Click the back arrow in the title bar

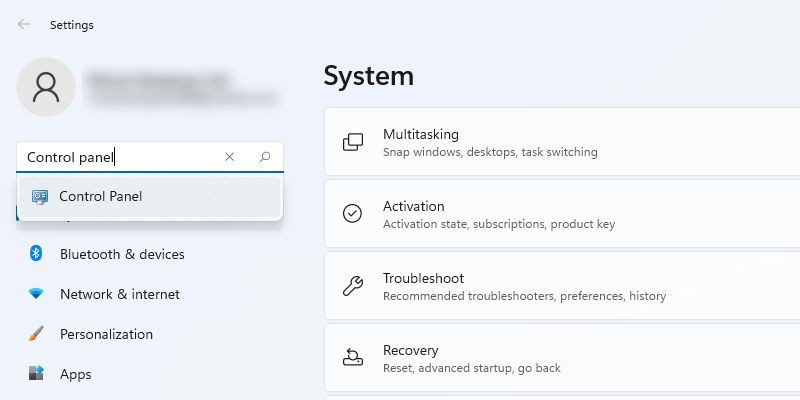pyautogui.click(x=24, y=25)
